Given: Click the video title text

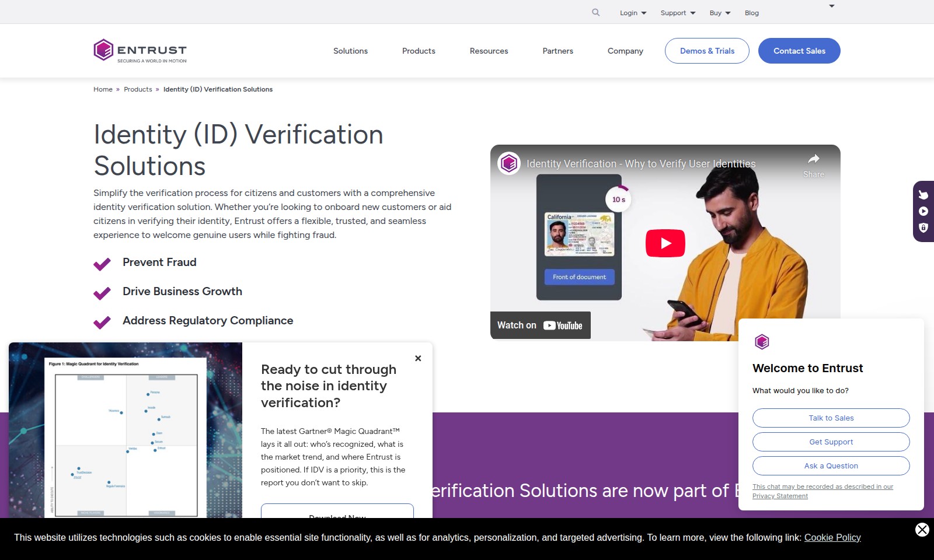Looking at the screenshot, I should [x=641, y=164].
